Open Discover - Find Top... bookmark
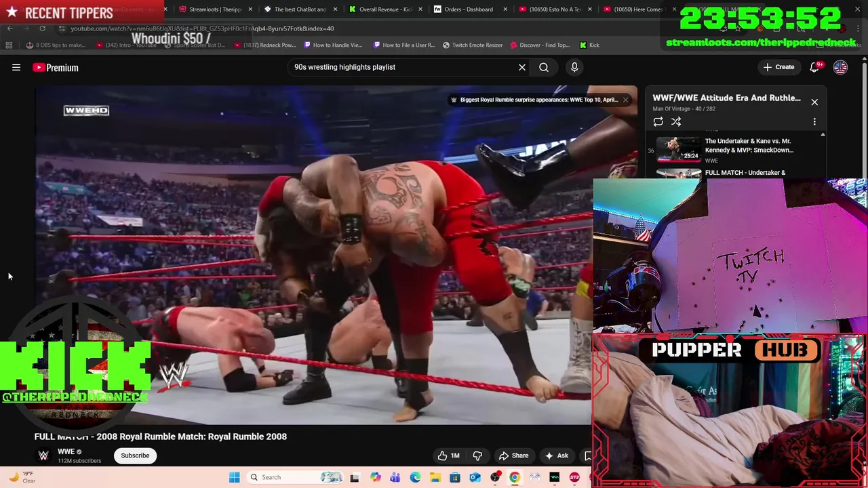 click(540, 45)
